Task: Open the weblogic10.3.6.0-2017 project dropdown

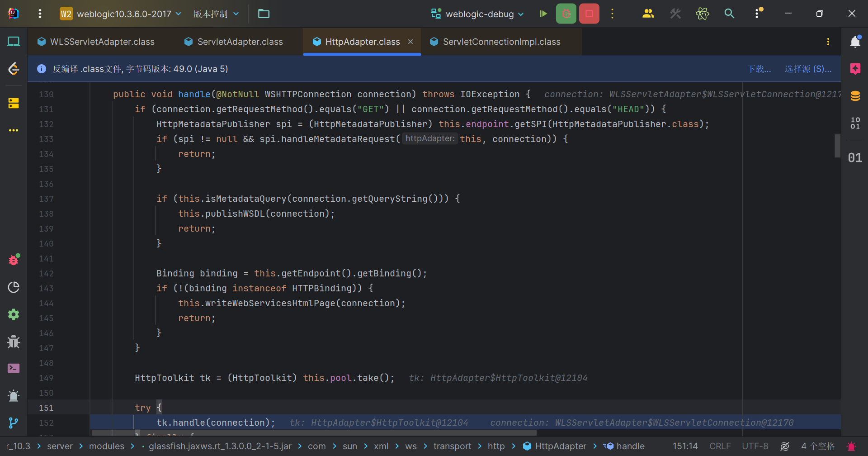Action: coord(121,14)
